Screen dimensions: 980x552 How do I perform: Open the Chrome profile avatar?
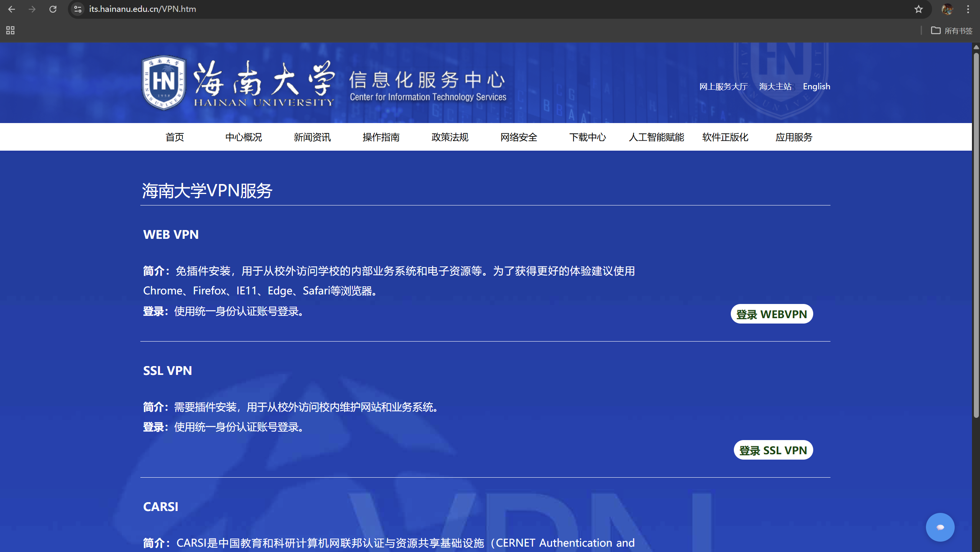(x=947, y=9)
